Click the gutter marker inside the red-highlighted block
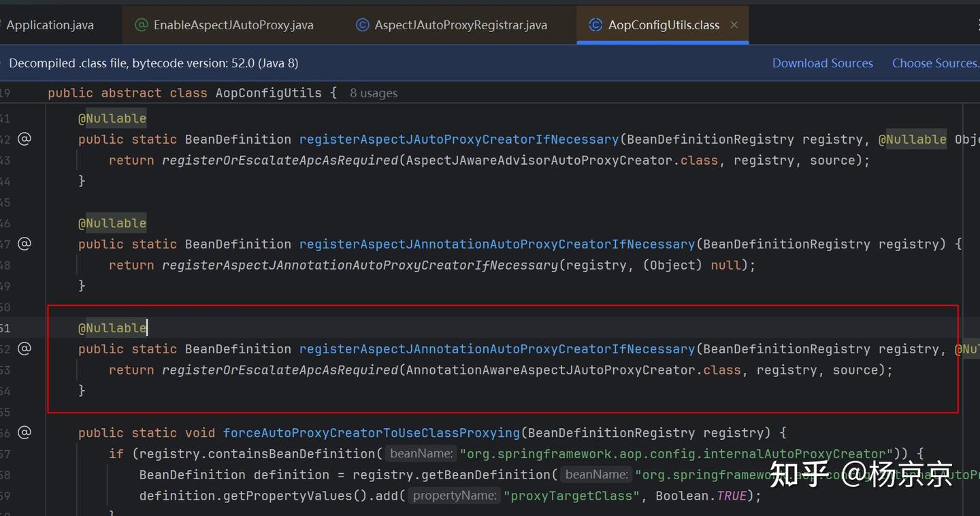 coord(24,349)
